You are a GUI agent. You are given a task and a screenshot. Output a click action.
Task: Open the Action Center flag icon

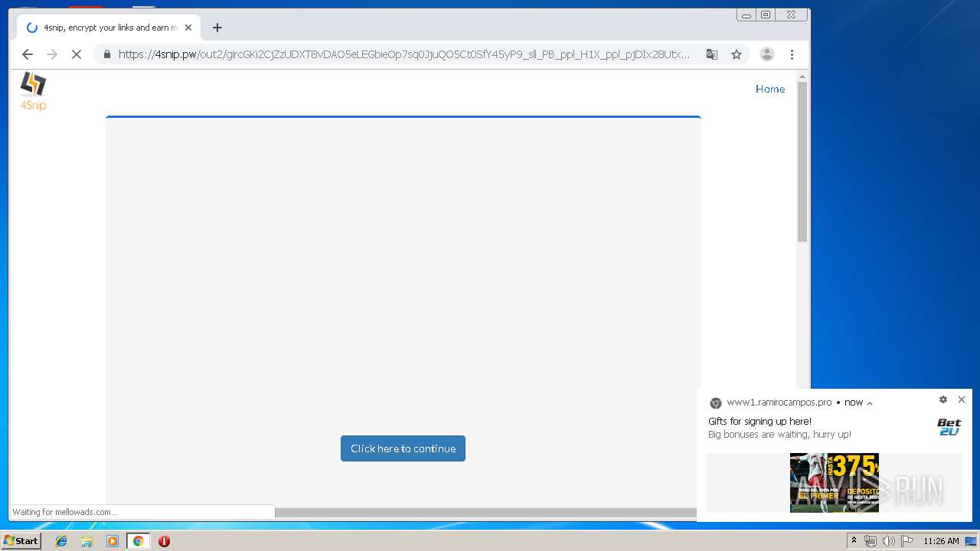click(907, 541)
